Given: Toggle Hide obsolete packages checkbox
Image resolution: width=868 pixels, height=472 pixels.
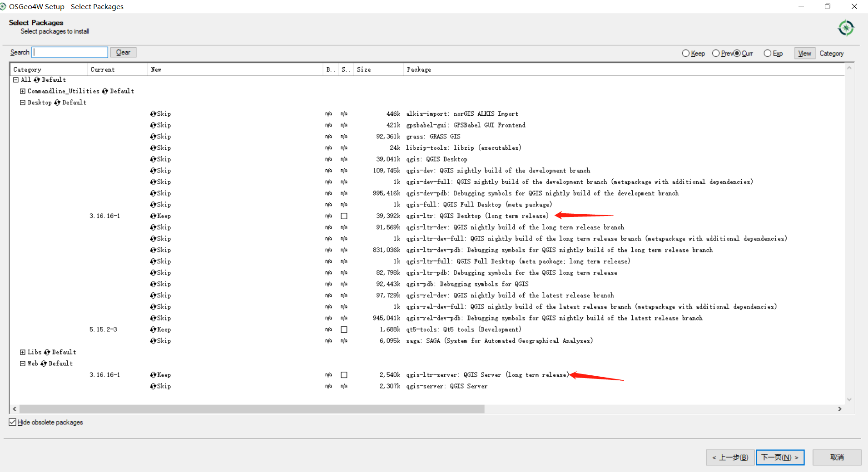Looking at the screenshot, I should pos(12,422).
